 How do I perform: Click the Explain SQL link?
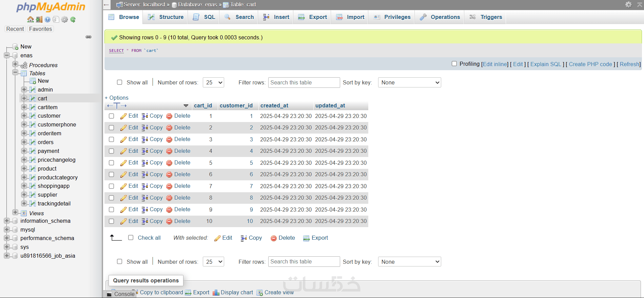point(546,64)
